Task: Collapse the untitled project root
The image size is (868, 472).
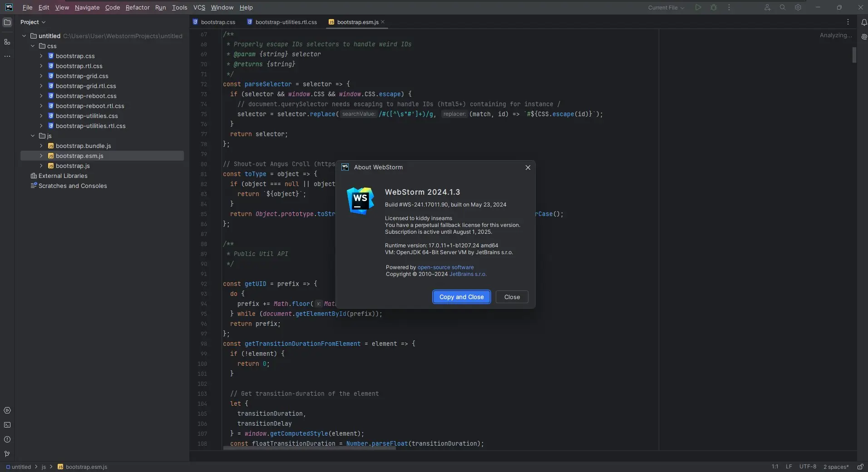Action: [x=24, y=36]
